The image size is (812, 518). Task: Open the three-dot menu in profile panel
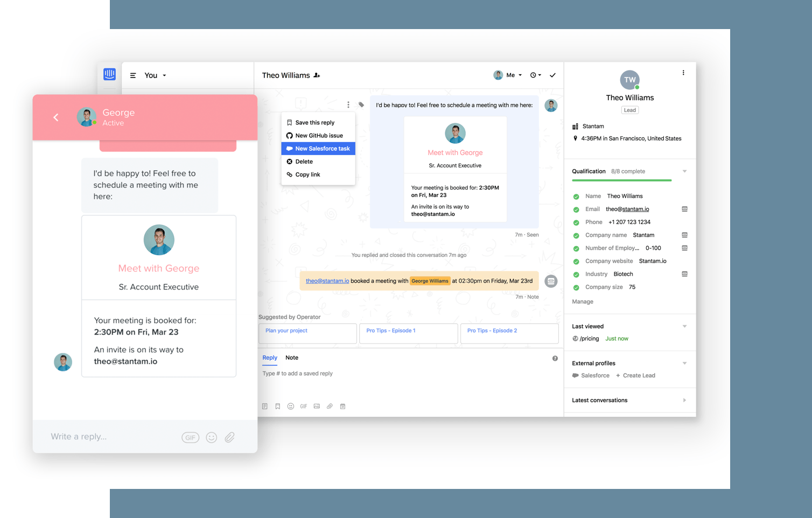[683, 73]
